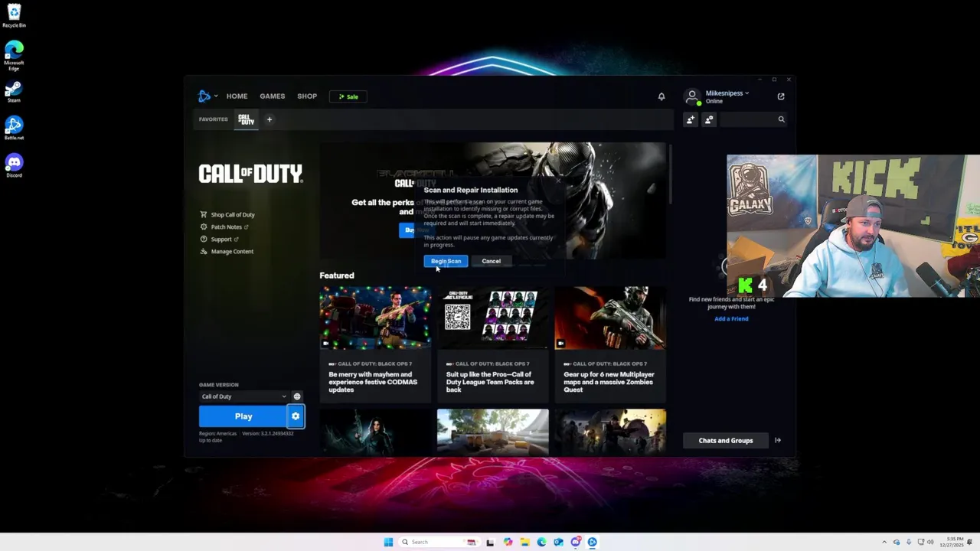Viewport: 980px width, 551px height.
Task: Open the game version dropdown
Action: (x=243, y=396)
